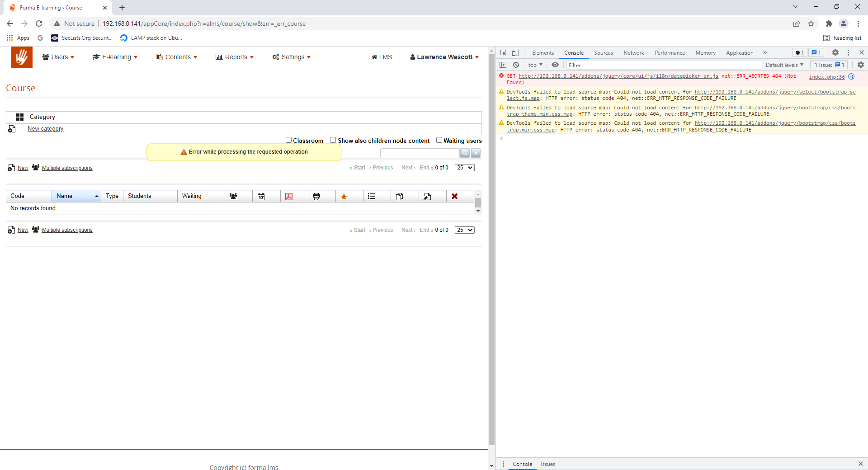Click the DevTools inspect element icon
Viewport: 868px width, 470px height.
(503, 53)
